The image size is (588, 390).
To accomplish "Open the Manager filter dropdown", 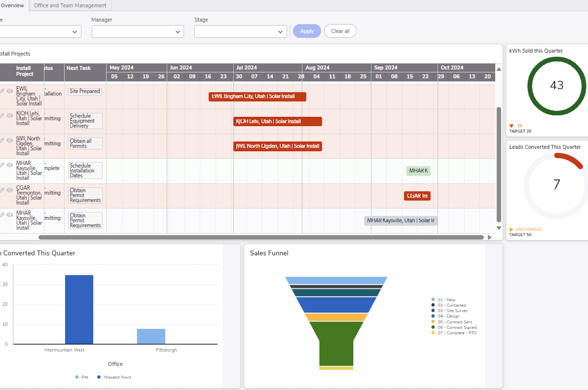I will [137, 31].
